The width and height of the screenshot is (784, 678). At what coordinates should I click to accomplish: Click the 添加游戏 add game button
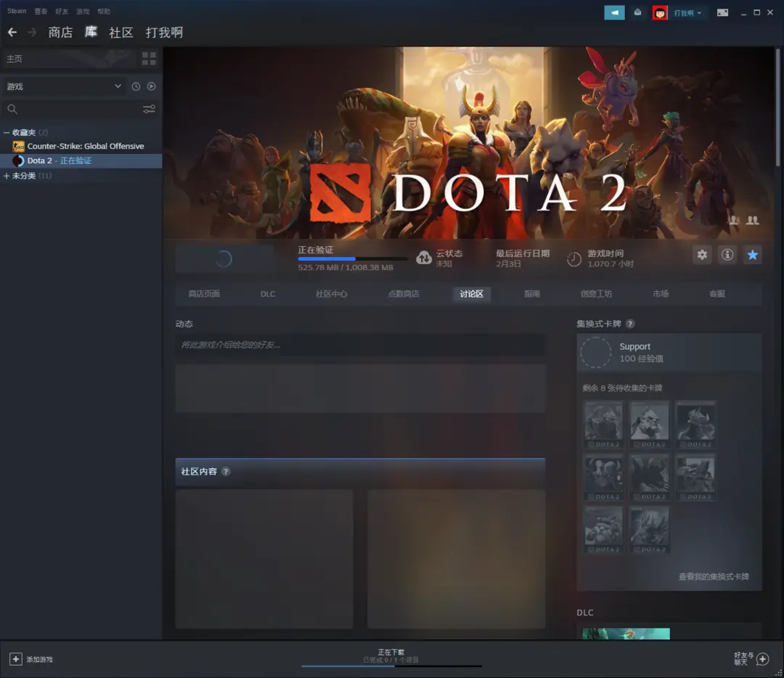pos(31,659)
